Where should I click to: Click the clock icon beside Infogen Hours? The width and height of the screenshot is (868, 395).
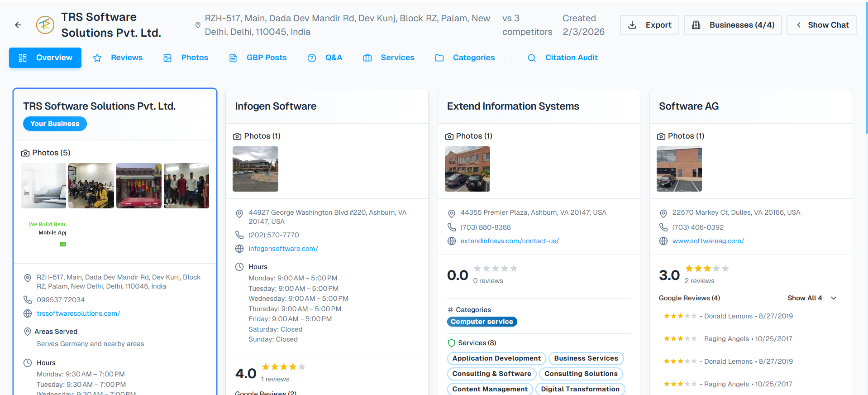pos(239,267)
